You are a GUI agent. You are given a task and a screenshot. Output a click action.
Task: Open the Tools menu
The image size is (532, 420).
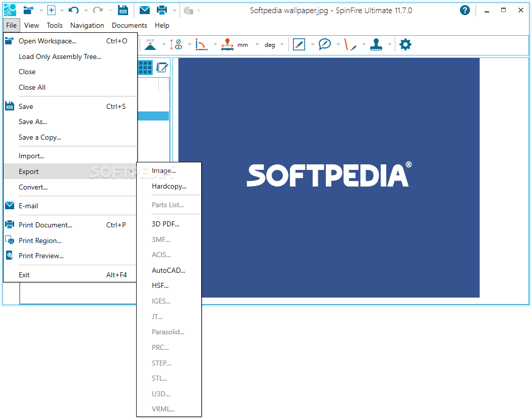pos(54,25)
